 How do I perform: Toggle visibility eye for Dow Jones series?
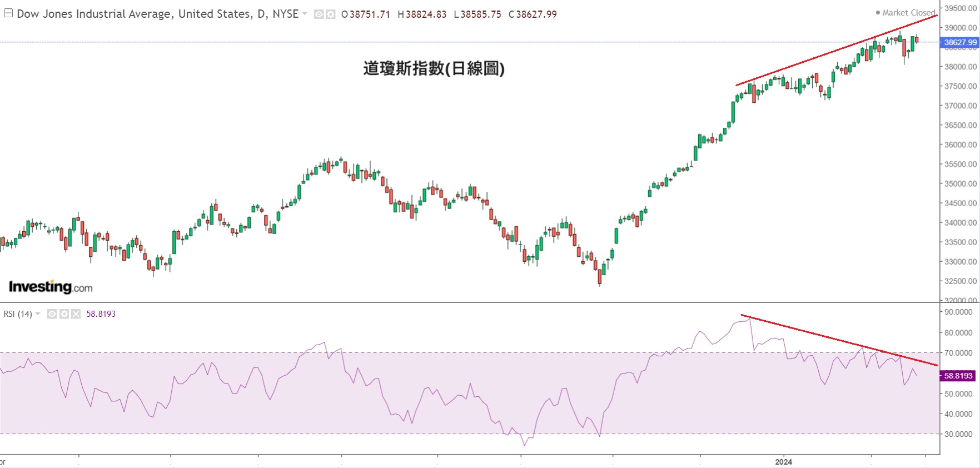[x=319, y=14]
